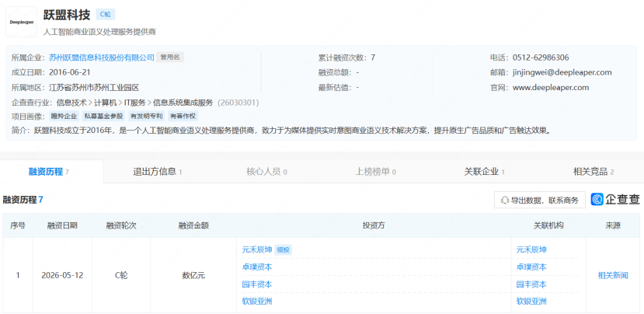Click the 融资日期 column header
The height and width of the screenshot is (314, 644).
(62, 225)
